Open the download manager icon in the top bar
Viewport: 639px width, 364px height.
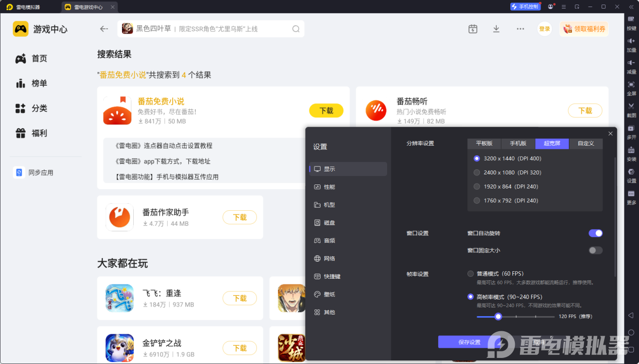coord(496,29)
